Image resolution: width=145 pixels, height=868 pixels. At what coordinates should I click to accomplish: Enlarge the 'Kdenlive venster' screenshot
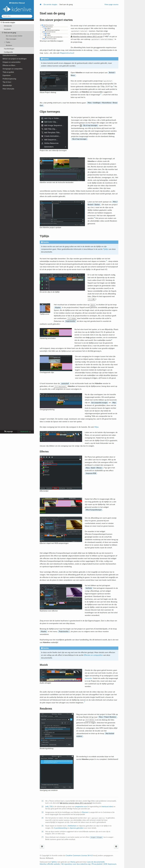click(x=62, y=169)
